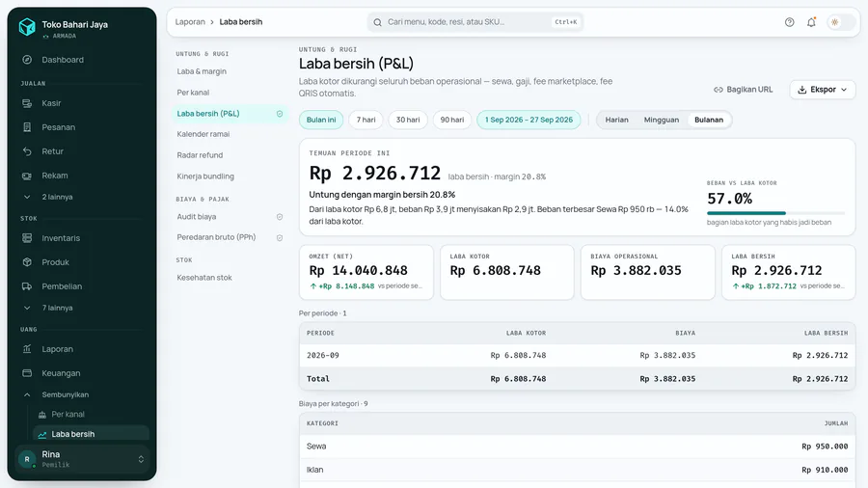Click the Produk box icon
This screenshot has width=868, height=488.
coord(27,262)
